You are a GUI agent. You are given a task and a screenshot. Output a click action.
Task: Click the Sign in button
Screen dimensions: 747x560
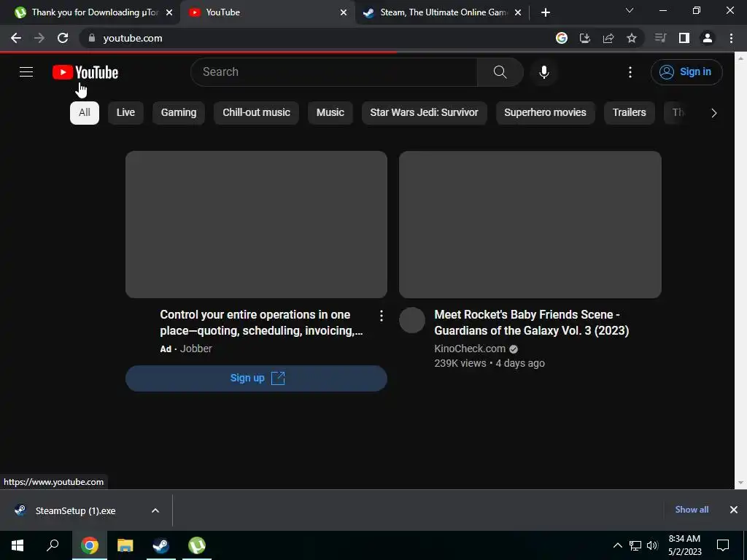[x=686, y=72]
